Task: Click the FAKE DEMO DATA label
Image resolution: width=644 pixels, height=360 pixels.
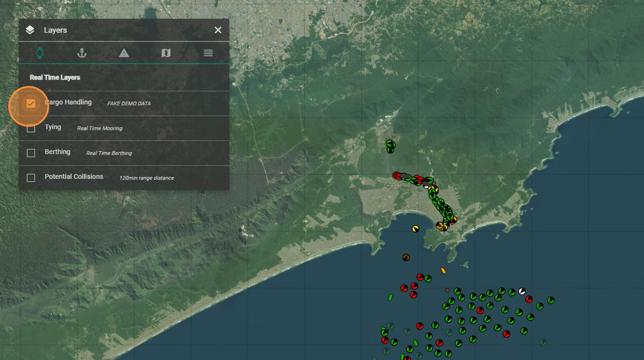Action: pos(129,104)
